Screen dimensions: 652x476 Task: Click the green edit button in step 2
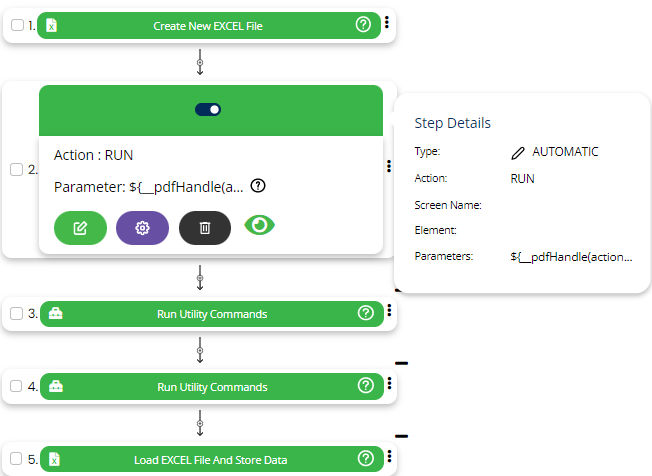pos(80,228)
